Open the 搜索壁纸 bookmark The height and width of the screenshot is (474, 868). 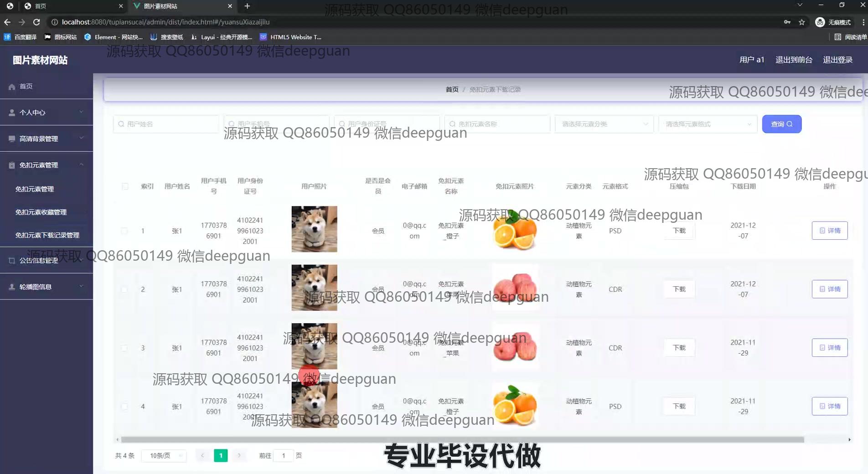[167, 37]
